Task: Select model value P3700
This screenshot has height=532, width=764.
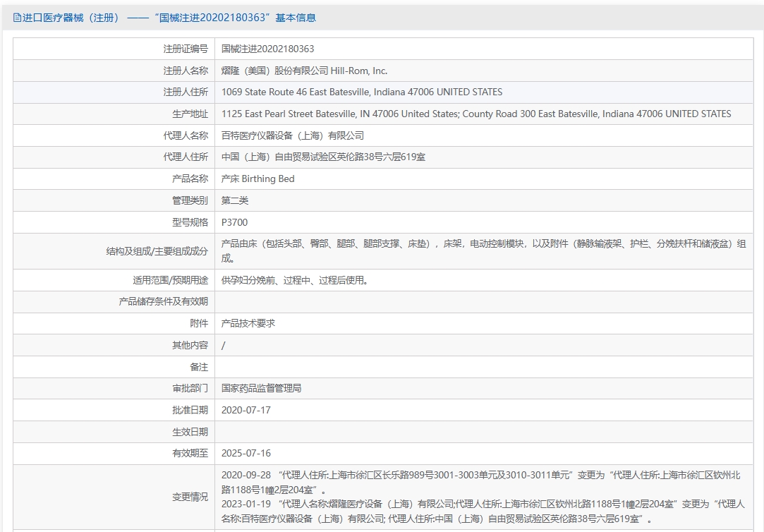Action: (x=234, y=222)
